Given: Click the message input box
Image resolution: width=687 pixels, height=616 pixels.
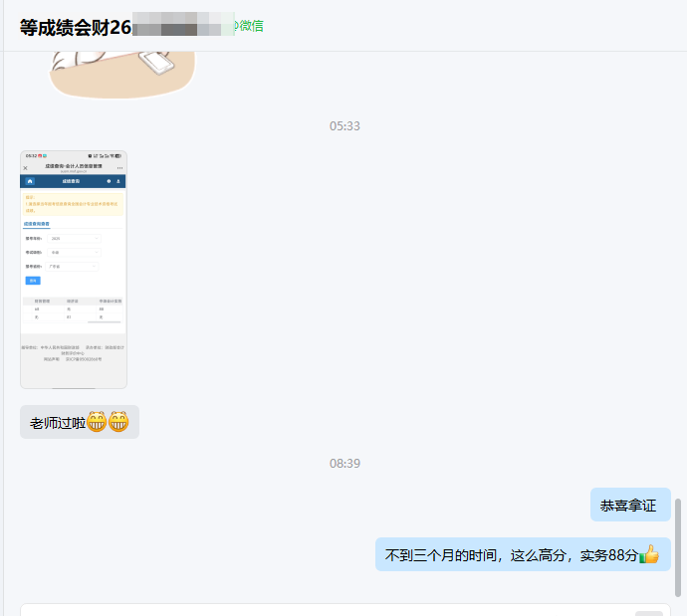Looking at the screenshot, I should (344, 610).
